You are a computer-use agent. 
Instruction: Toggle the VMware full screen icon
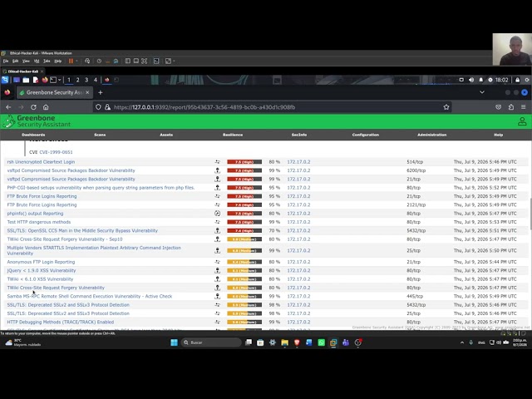click(144, 61)
